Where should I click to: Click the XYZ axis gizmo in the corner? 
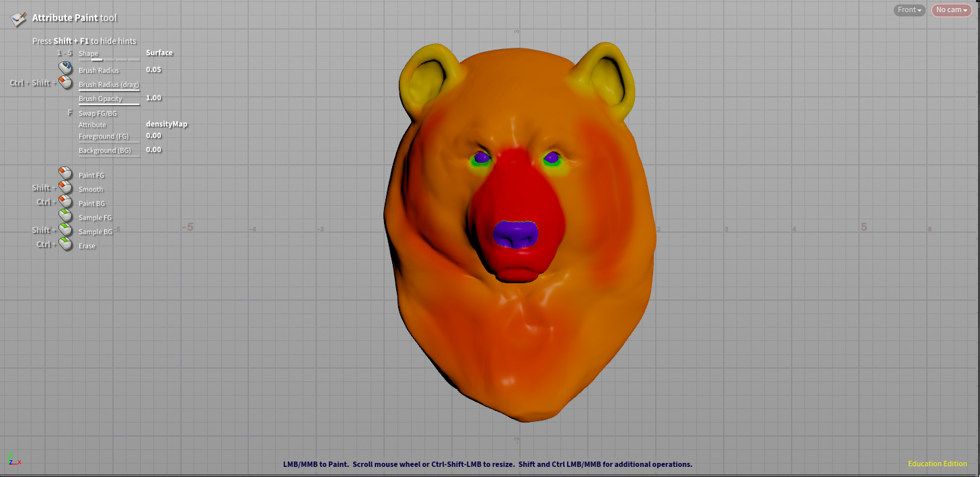(x=13, y=458)
